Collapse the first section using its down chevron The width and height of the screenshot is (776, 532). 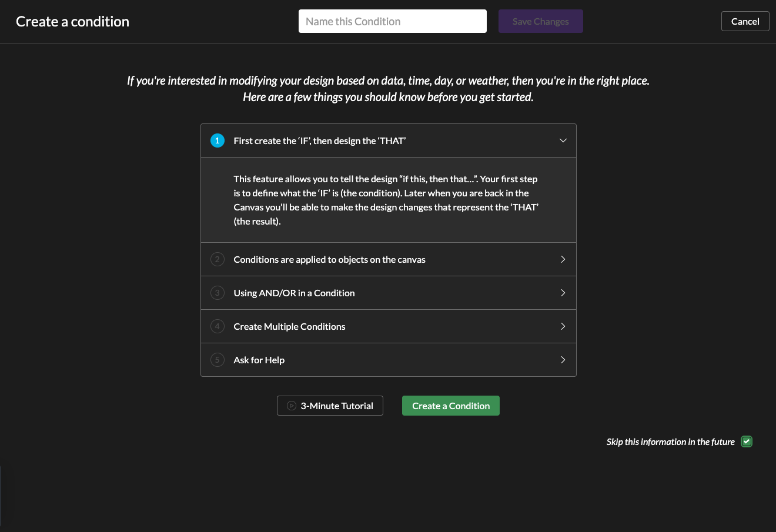[x=563, y=140]
